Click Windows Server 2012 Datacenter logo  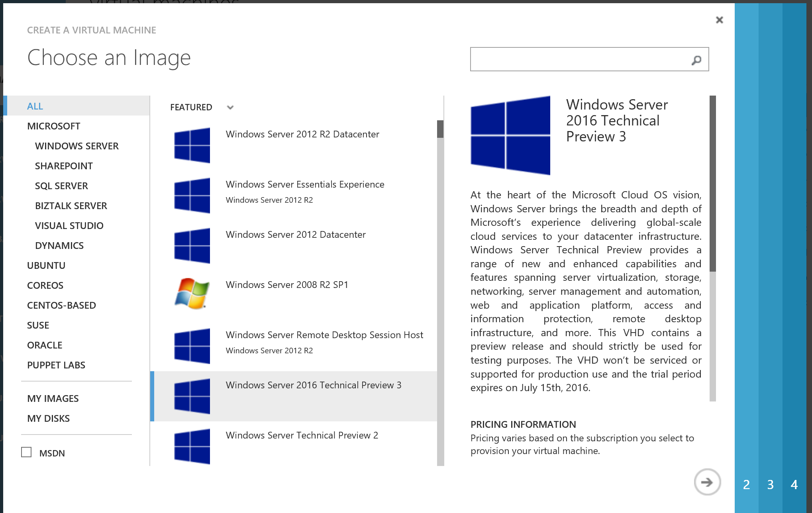(x=192, y=246)
